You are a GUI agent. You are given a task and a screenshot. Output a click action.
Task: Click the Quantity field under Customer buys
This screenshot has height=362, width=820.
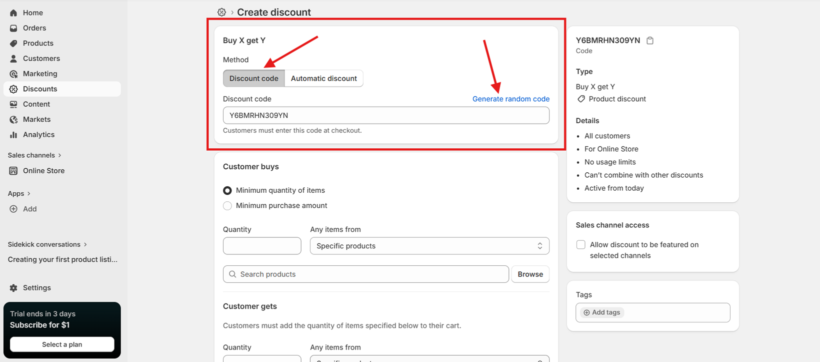(262, 246)
